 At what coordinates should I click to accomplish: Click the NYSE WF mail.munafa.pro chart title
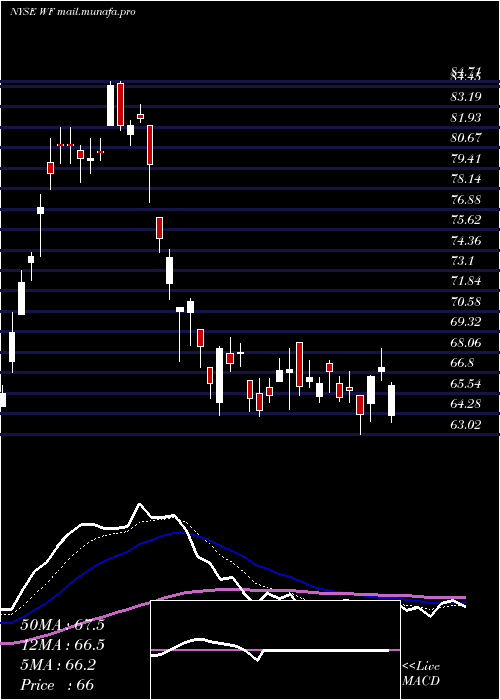click(x=72, y=12)
